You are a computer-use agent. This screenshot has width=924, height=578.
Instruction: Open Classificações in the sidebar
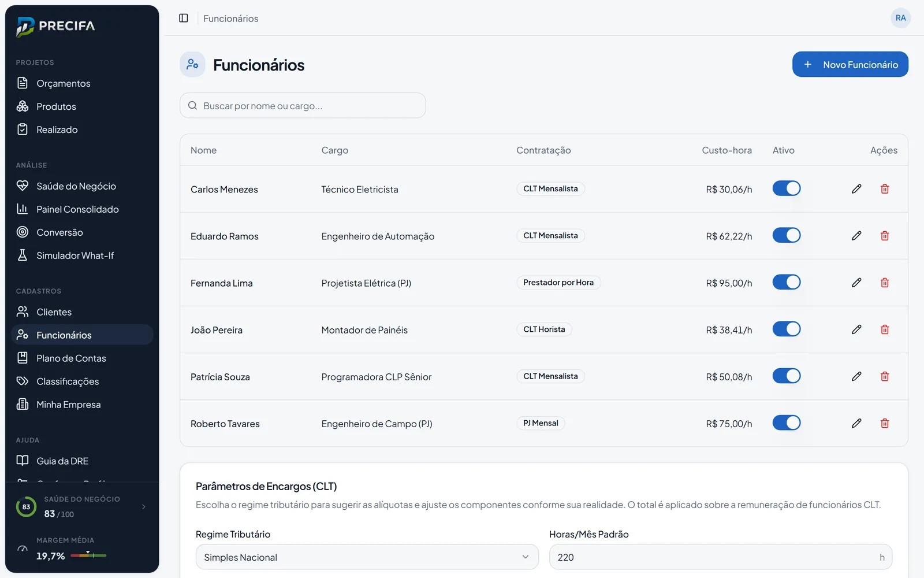(x=82, y=381)
